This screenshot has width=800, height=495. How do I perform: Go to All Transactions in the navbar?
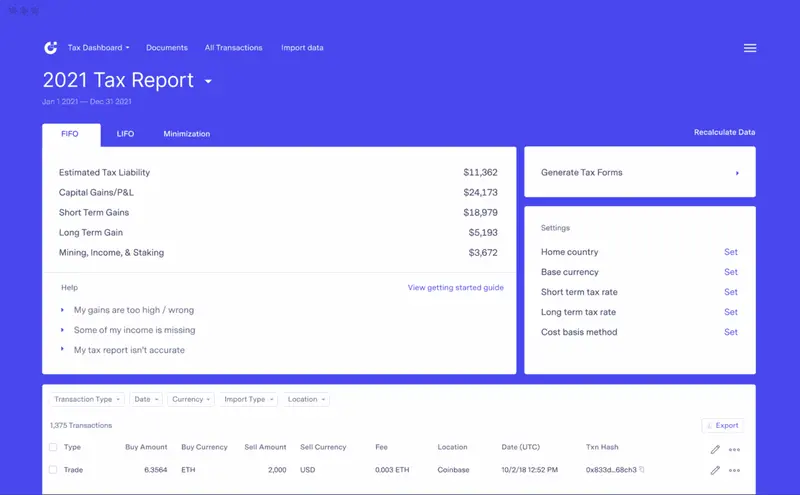[x=233, y=48]
